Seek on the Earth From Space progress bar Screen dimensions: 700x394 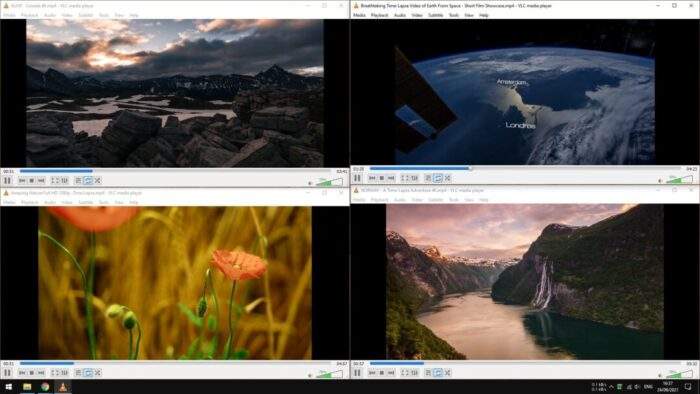click(x=525, y=169)
